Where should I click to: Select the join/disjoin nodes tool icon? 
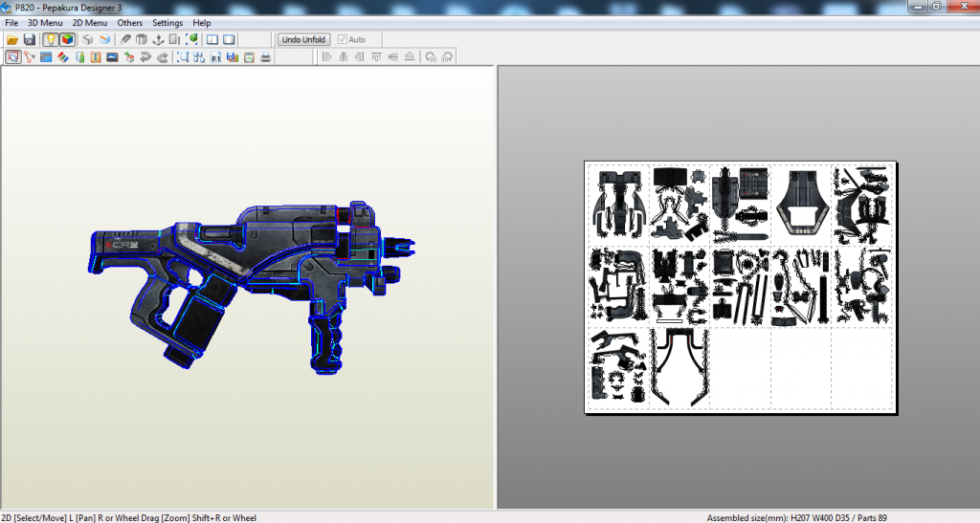point(29,56)
